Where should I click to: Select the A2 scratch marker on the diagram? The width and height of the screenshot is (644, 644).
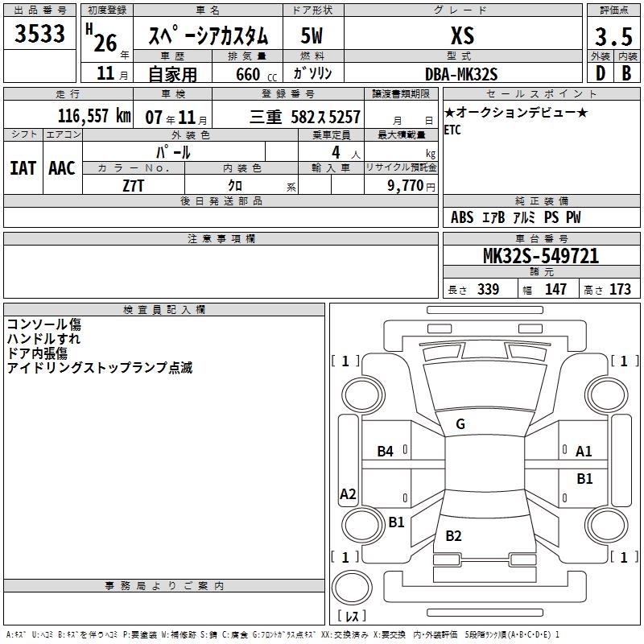click(x=348, y=494)
